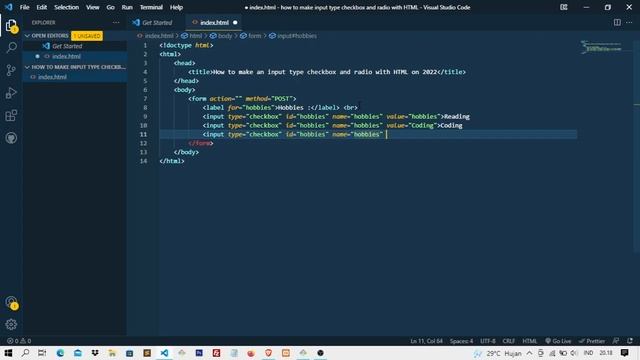Open the Windows Action Center icon
Viewport: 640px width, 360px height.
624,353
